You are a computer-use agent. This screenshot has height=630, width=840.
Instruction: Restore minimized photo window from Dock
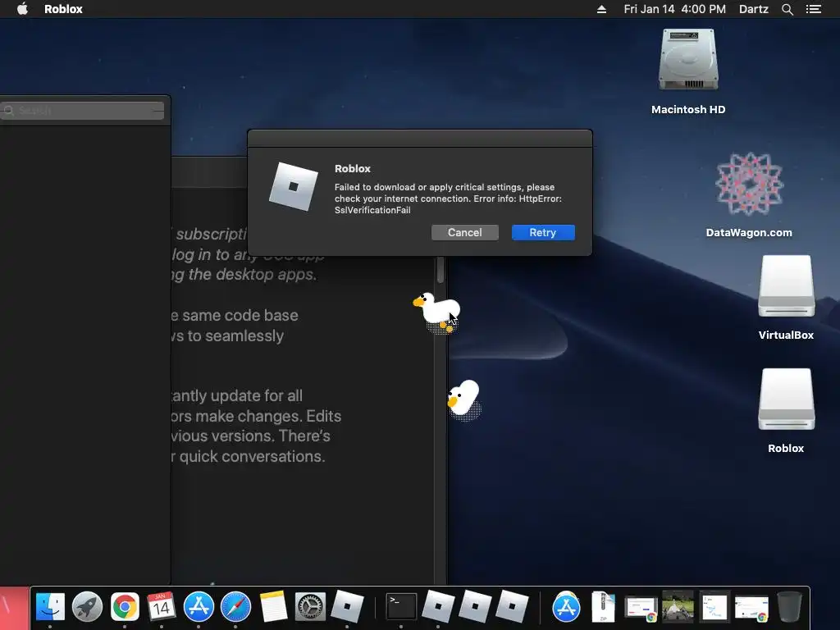tap(678, 606)
